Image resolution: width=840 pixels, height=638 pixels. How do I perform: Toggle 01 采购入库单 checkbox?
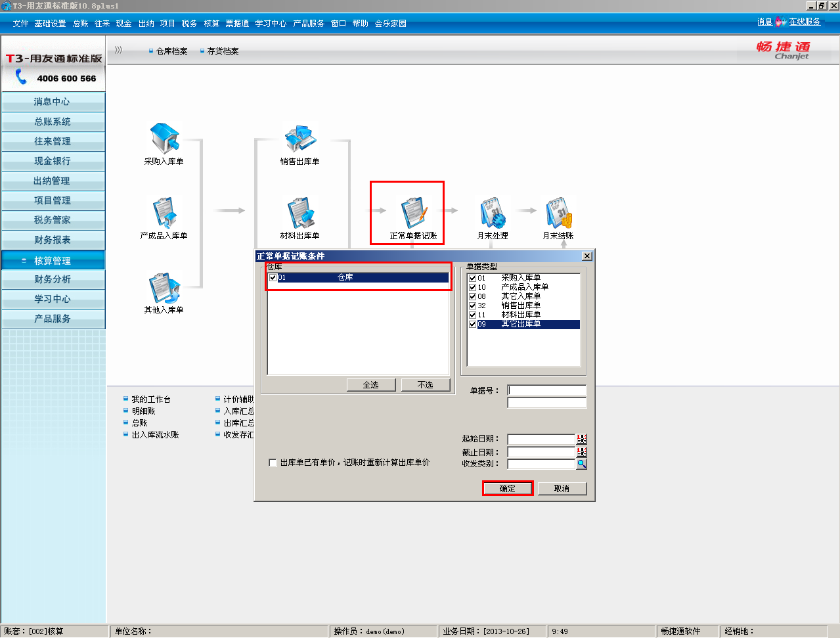pos(472,278)
